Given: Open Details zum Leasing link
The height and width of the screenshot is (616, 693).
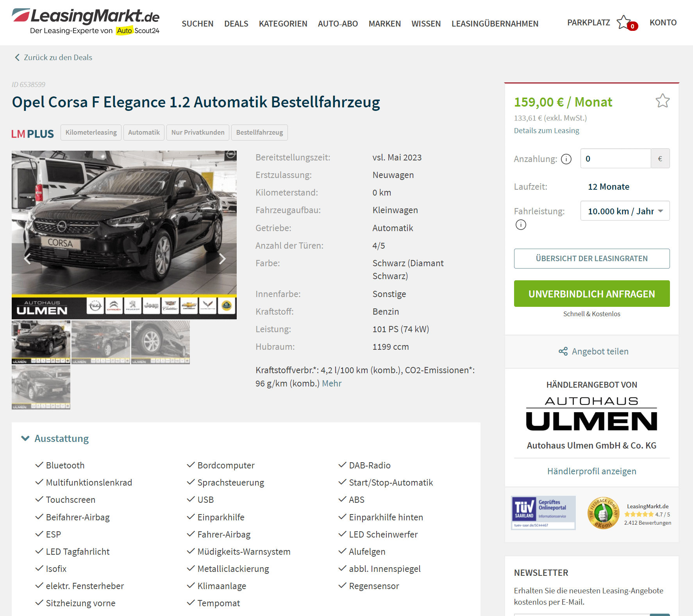Looking at the screenshot, I should (x=546, y=130).
